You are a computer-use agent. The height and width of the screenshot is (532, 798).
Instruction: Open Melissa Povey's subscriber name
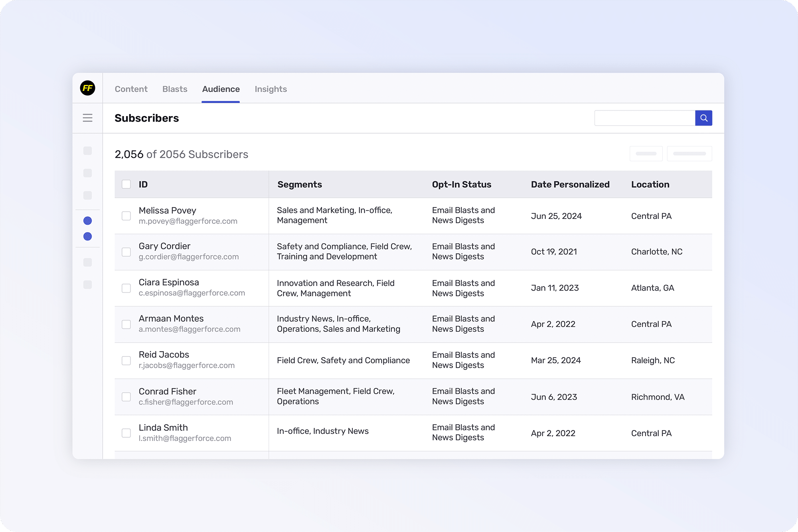point(168,210)
